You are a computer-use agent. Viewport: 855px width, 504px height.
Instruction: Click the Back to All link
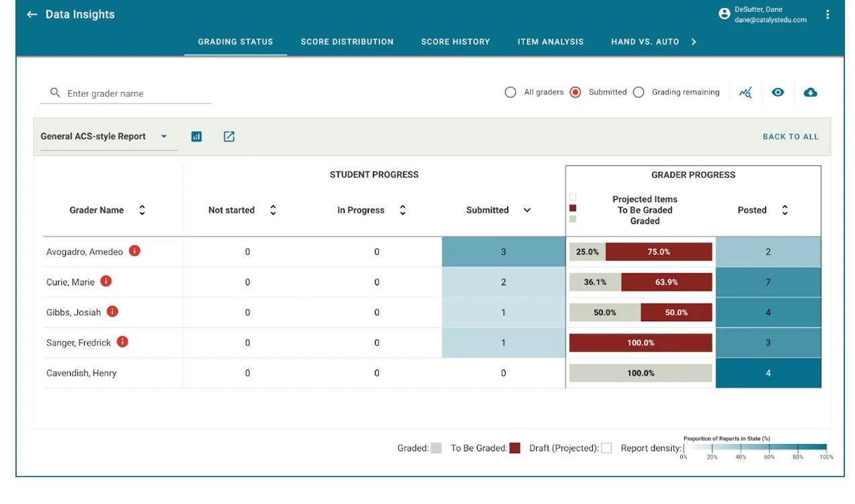(x=790, y=136)
